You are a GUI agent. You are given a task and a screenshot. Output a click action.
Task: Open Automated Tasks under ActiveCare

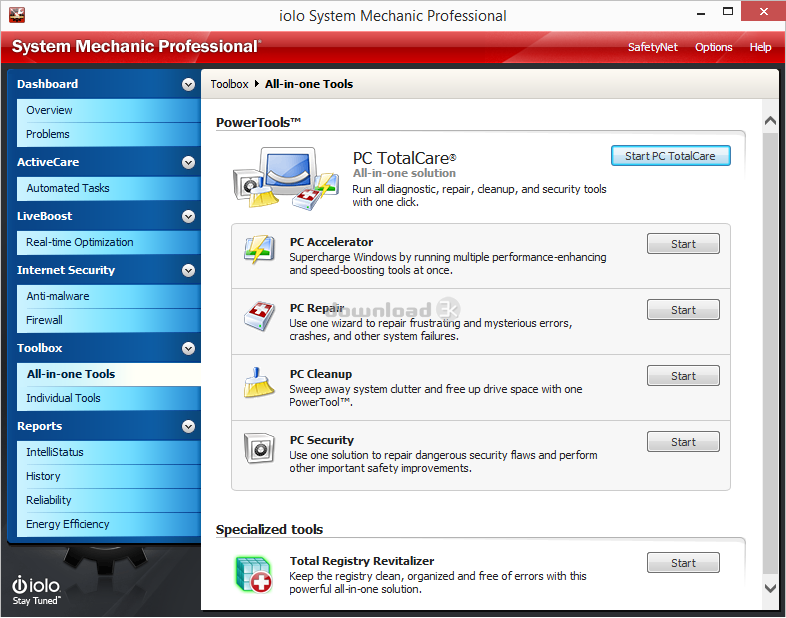click(x=109, y=188)
